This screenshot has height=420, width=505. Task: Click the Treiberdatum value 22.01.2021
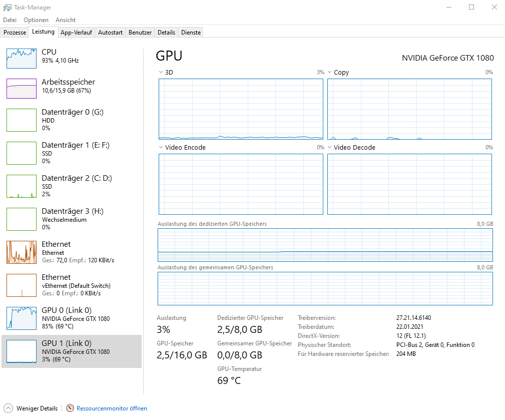point(410,326)
